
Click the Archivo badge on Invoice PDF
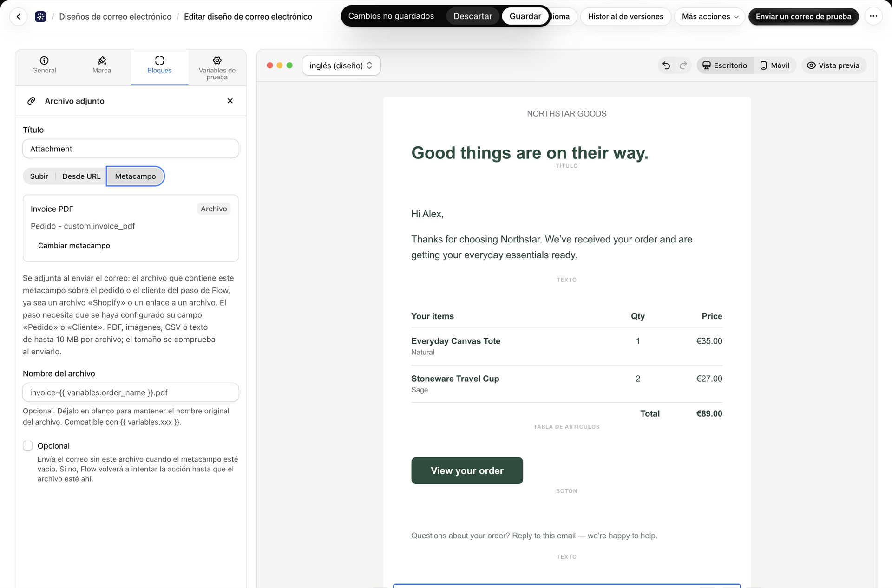coord(214,209)
